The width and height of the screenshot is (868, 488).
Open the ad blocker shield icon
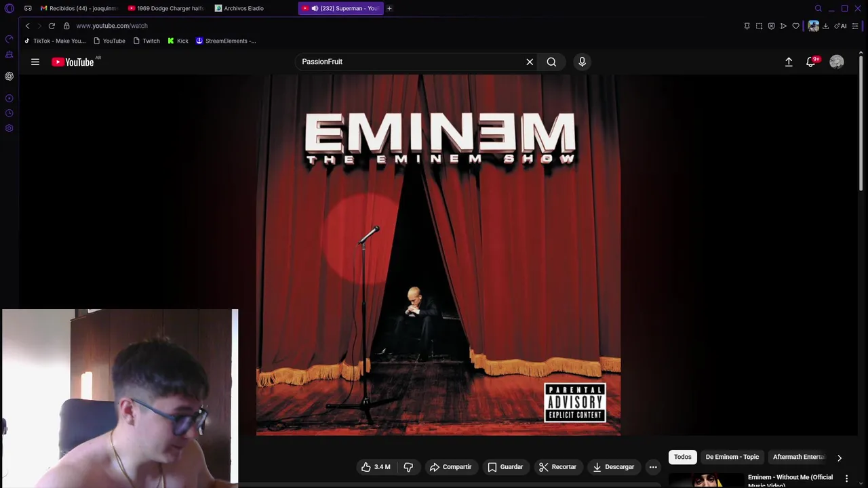771,26
